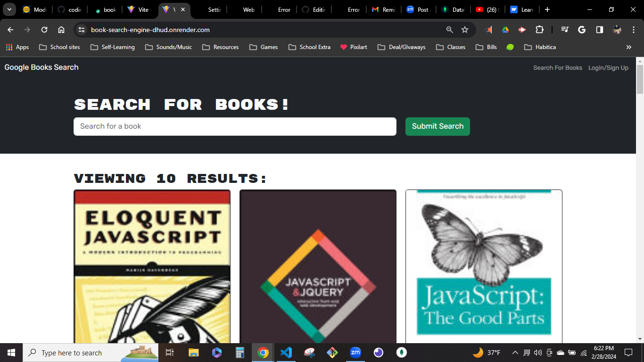Viewport: 644px width, 362px height.
Task: Open Windows Start menu
Action: 11,353
